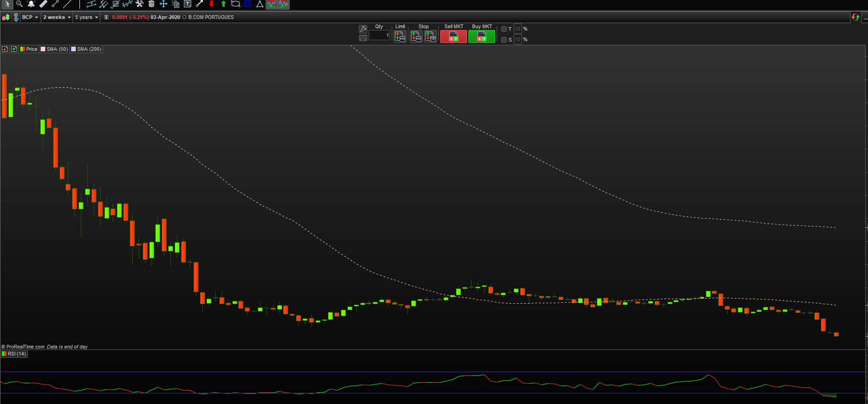Expand the 2 weeks timeframe dropdown
The height and width of the screenshot is (404, 868).
[57, 17]
